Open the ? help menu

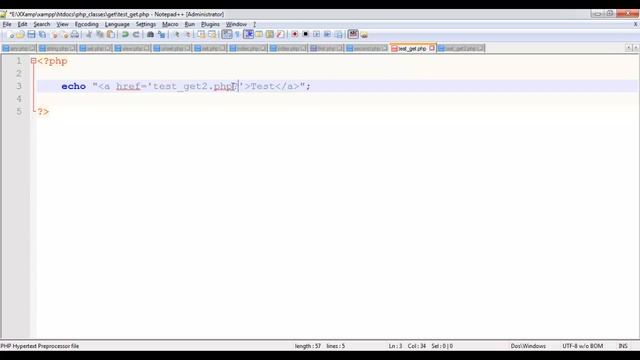(254, 24)
